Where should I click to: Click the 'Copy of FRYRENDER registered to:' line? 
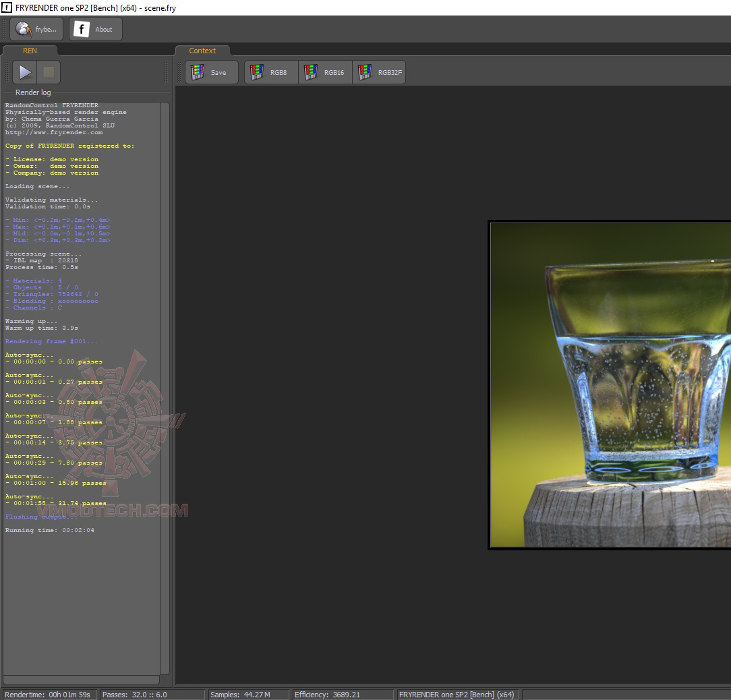pos(69,146)
